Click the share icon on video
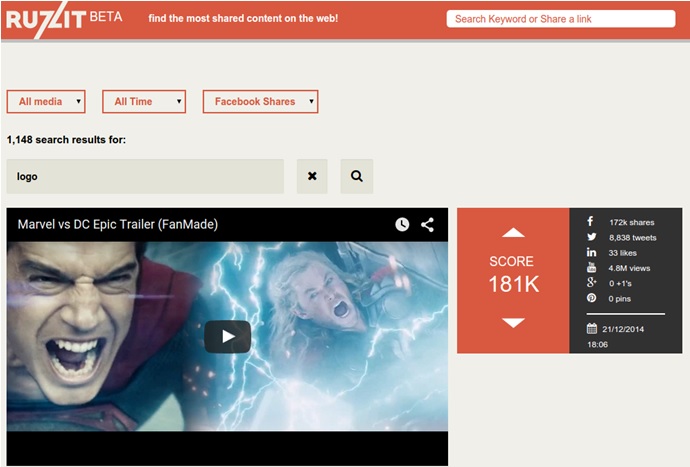690x467 pixels. [427, 225]
